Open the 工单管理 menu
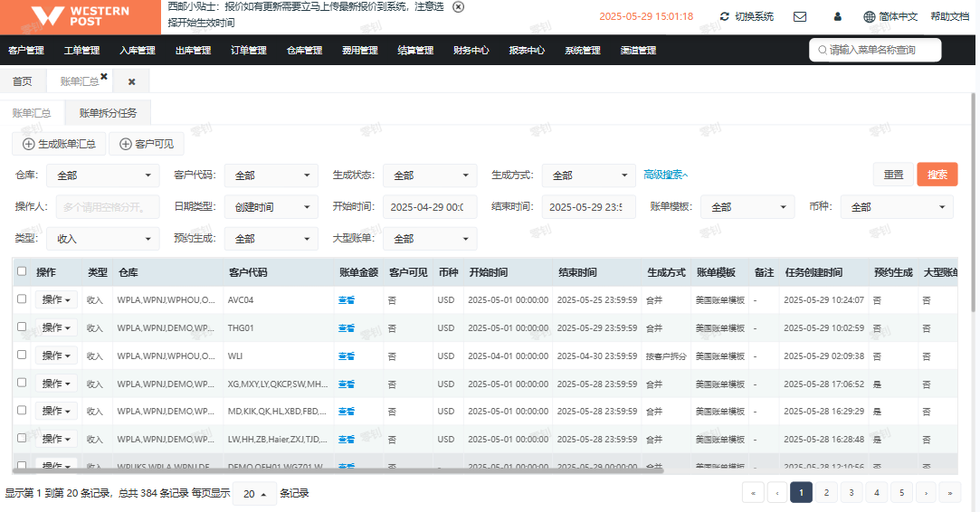 [x=81, y=50]
